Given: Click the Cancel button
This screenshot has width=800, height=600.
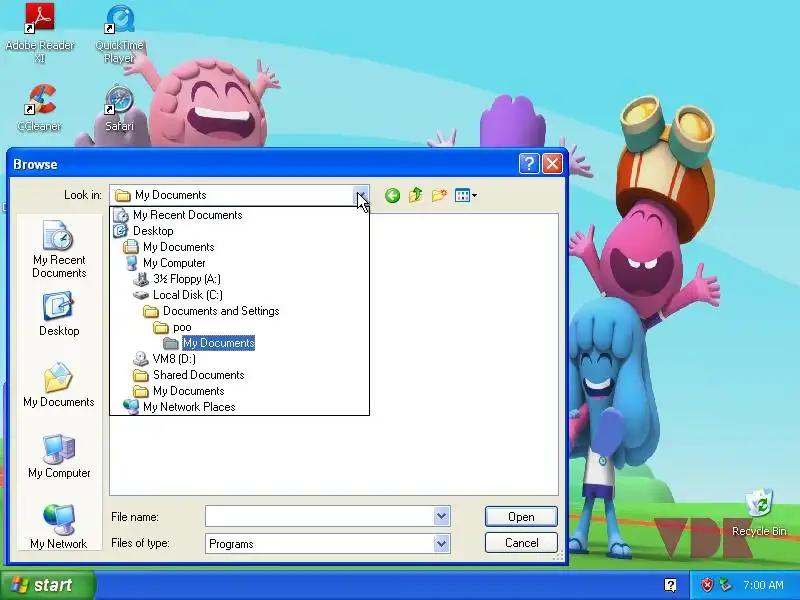Looking at the screenshot, I should pyautogui.click(x=521, y=542).
